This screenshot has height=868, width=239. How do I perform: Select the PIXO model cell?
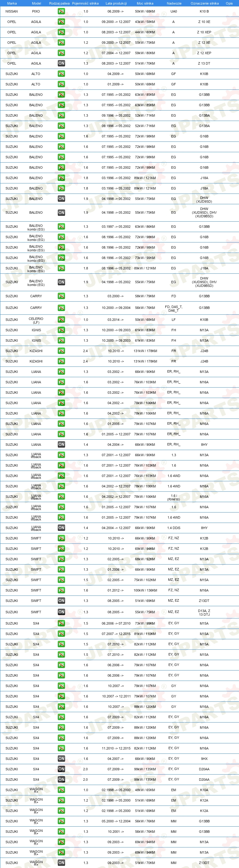(x=36, y=11)
